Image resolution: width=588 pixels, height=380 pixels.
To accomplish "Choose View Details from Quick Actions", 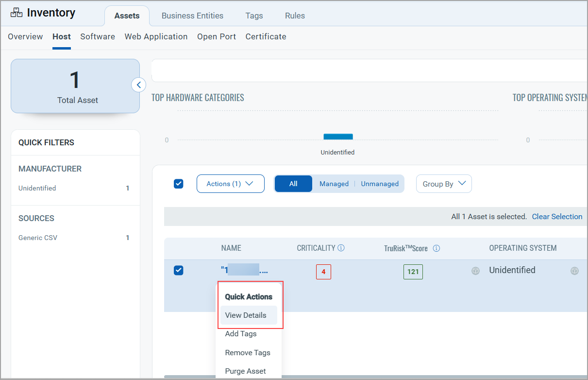I will coord(246,315).
